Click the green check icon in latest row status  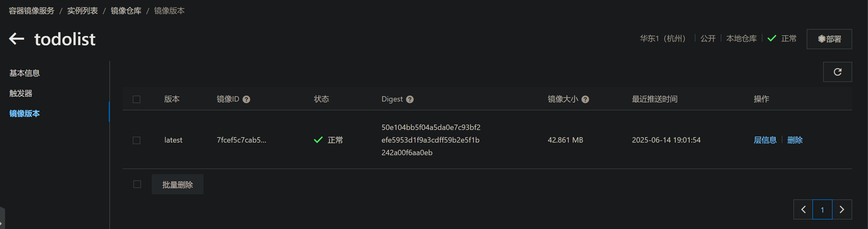(318, 139)
